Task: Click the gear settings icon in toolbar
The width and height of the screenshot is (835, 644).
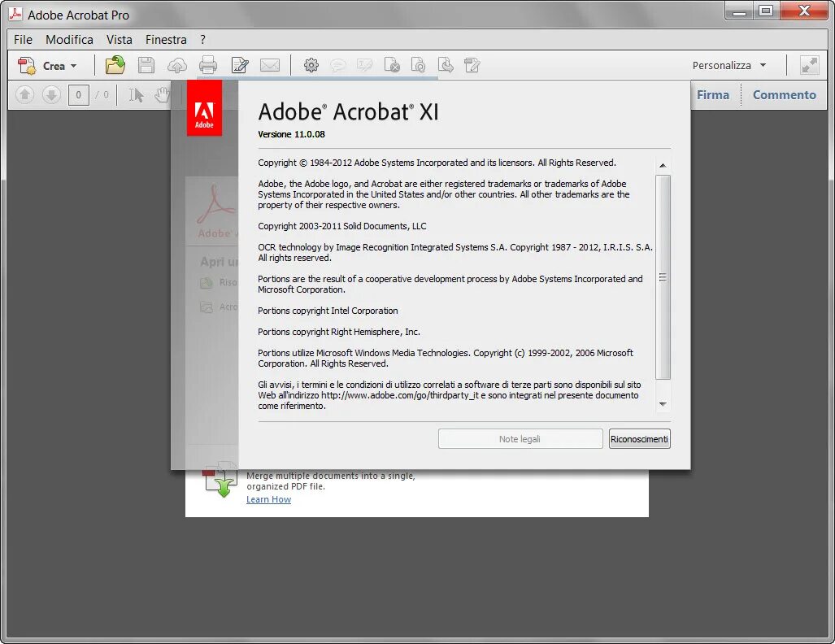Action: 311,66
